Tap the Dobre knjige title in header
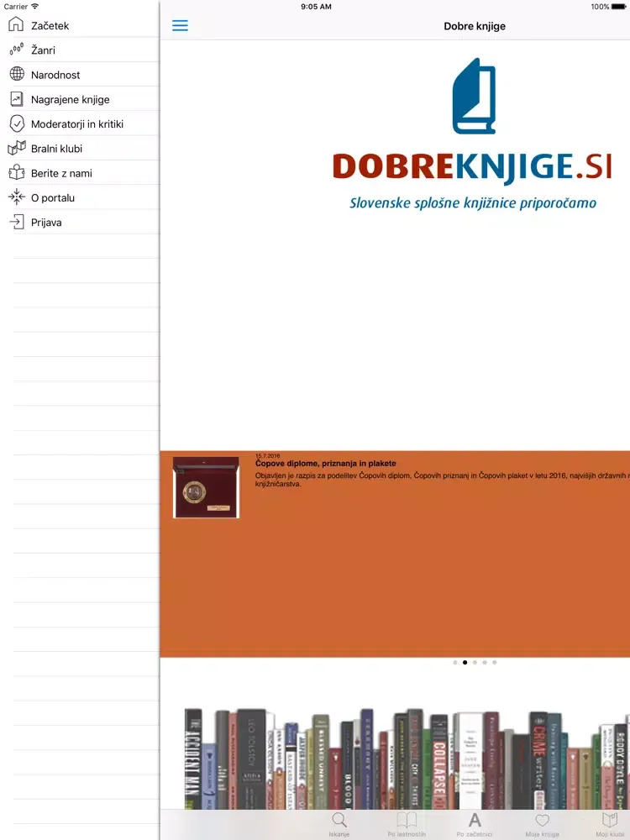This screenshot has height=840, width=630. coord(475,26)
